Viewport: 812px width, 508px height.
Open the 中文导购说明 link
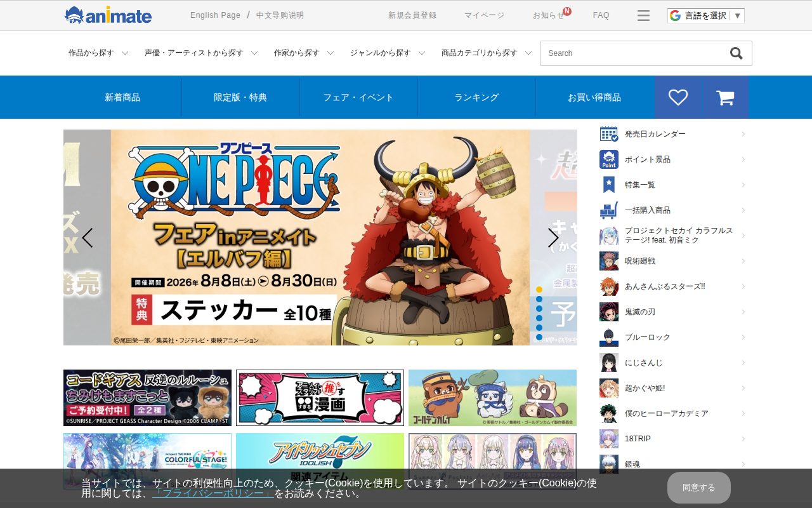tap(280, 15)
